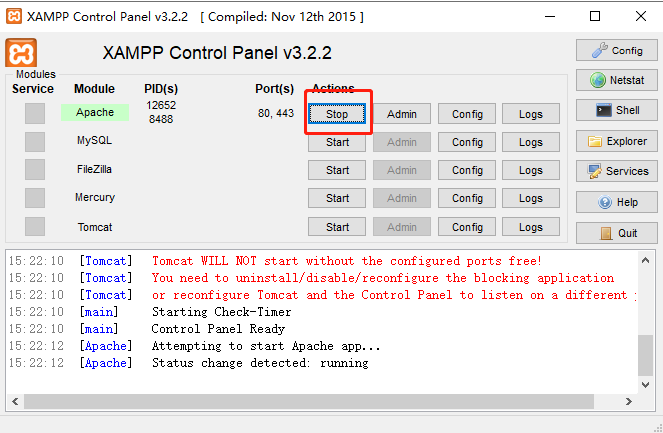The height and width of the screenshot is (433, 663).
Task: Open the MySQL Config menu
Action: 467,142
